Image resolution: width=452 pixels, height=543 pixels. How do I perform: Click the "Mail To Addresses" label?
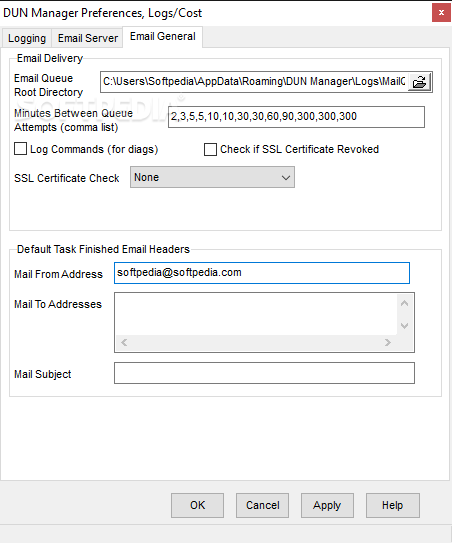pos(58,304)
